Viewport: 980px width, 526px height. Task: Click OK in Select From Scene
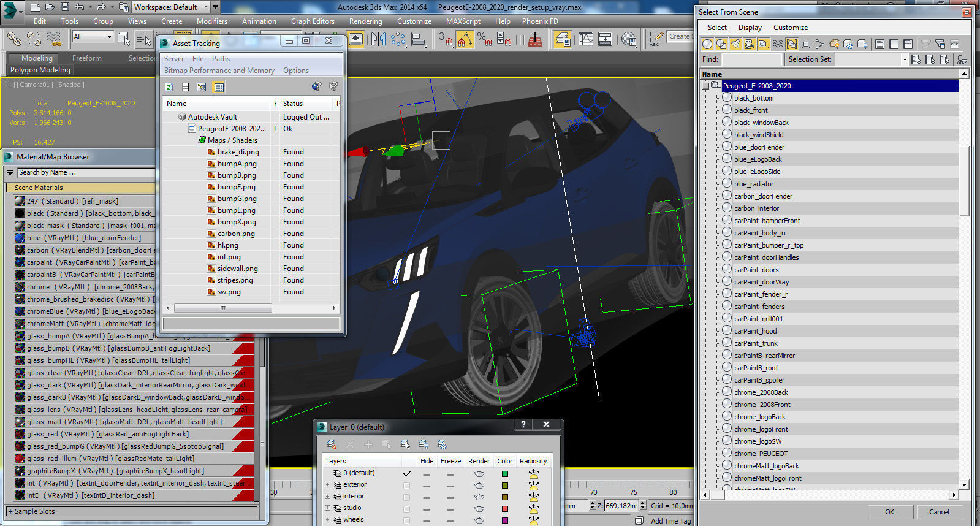point(889,512)
